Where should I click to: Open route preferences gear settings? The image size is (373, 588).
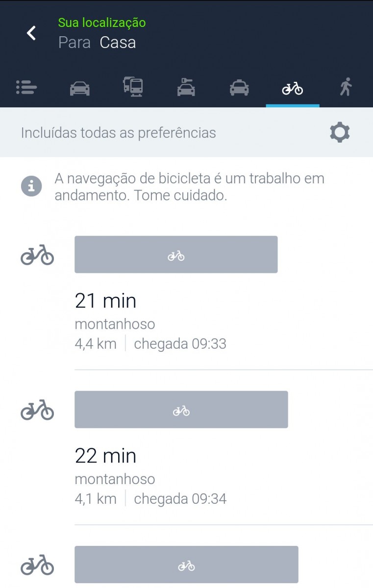pos(340,133)
